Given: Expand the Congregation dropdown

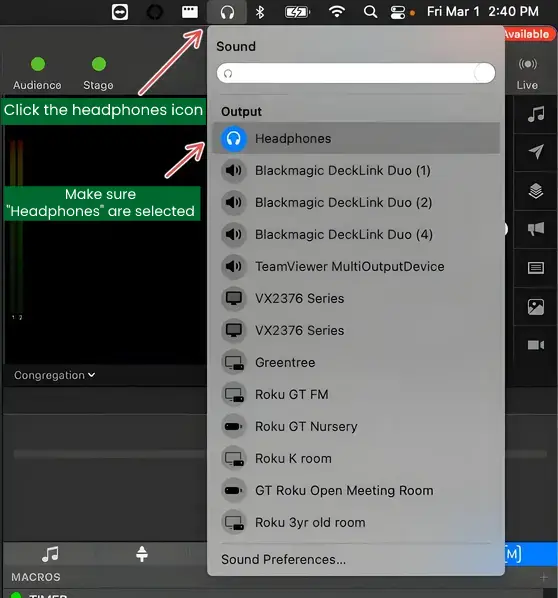Looking at the screenshot, I should pyautogui.click(x=55, y=375).
